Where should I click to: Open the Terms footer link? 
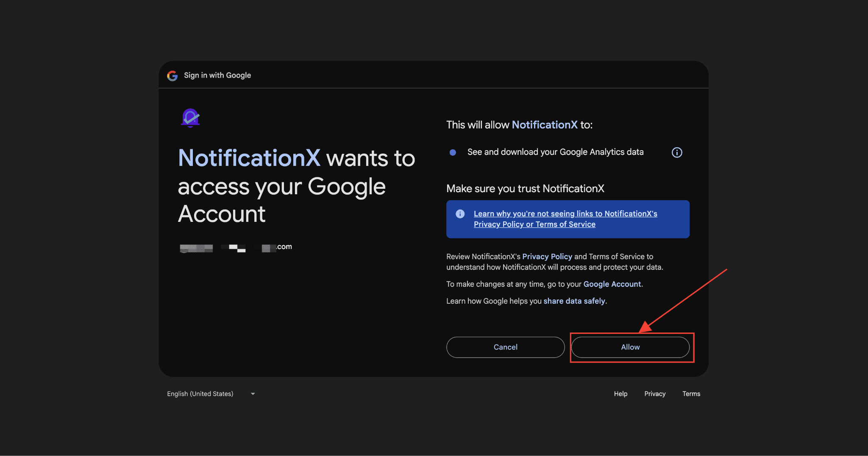tap(691, 394)
